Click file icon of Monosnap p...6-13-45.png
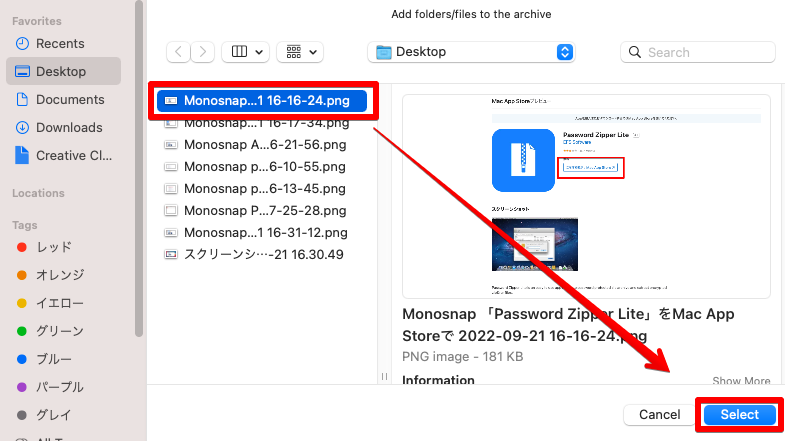Screen dimensions: 789x441 pyautogui.click(x=171, y=189)
